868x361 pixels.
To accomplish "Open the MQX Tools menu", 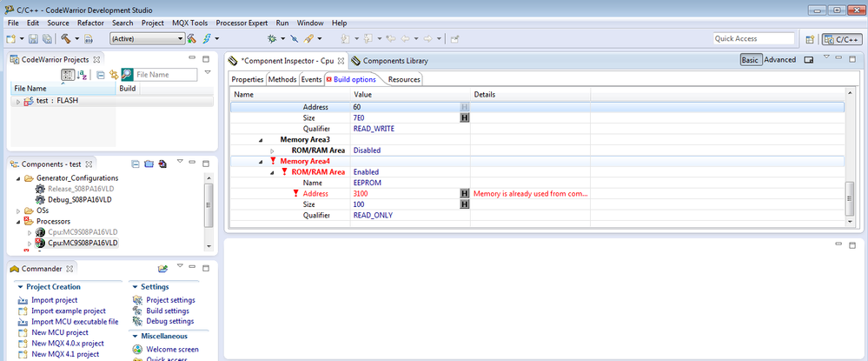I will coord(190,23).
